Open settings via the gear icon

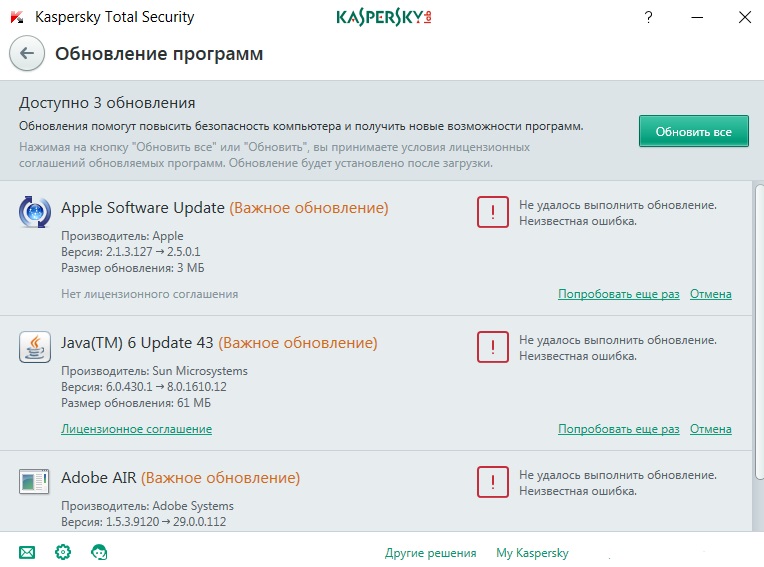pos(63,552)
